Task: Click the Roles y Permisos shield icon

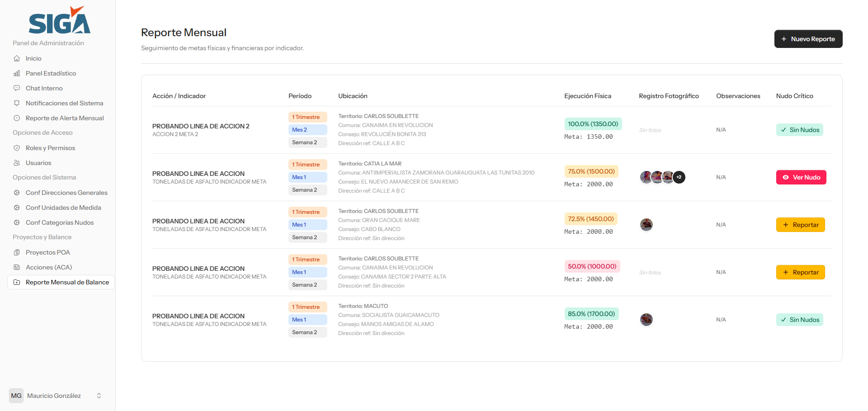Action: click(17, 148)
